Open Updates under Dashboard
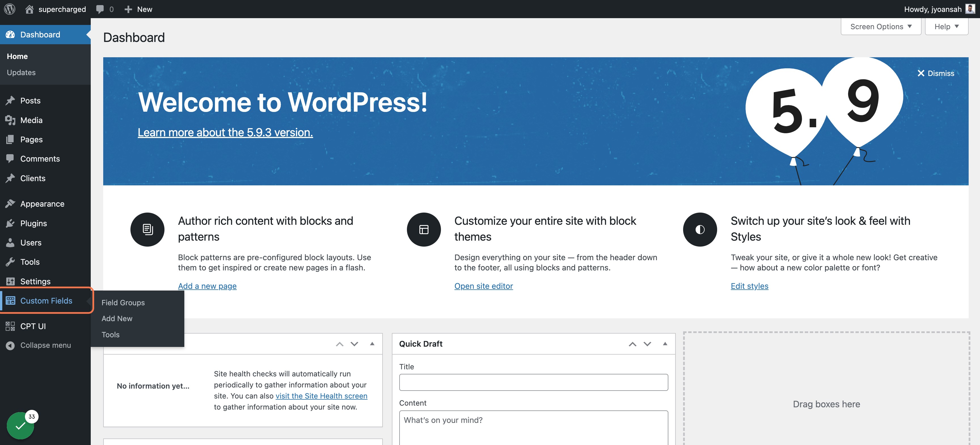 (x=21, y=72)
